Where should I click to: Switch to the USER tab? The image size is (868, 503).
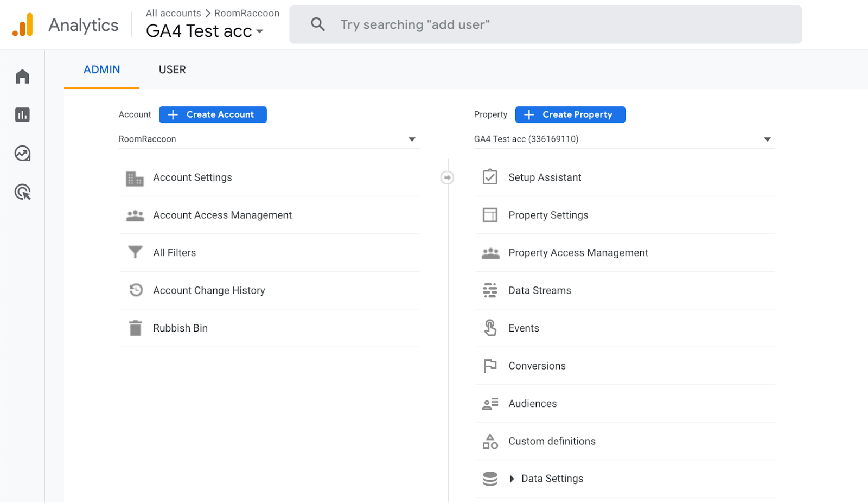pos(173,69)
